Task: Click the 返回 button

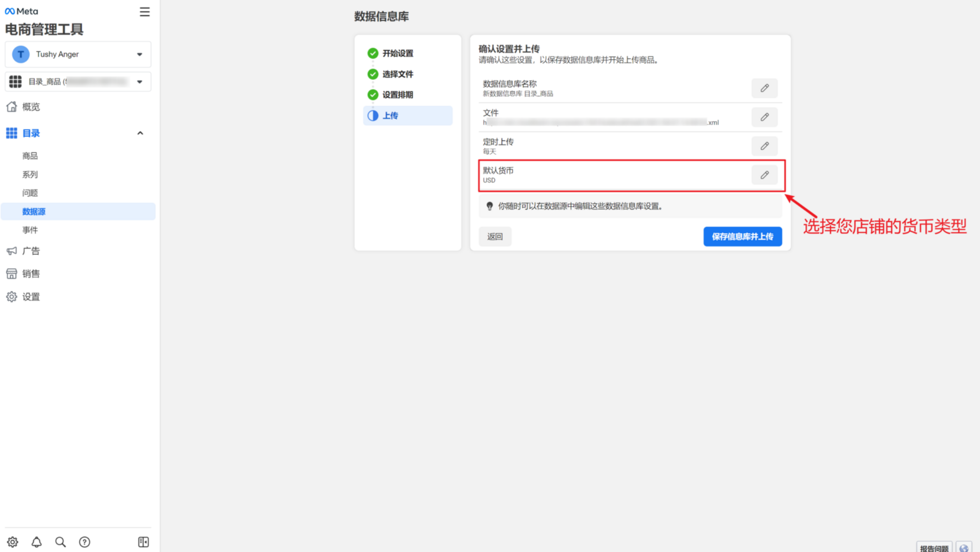Action: 495,236
